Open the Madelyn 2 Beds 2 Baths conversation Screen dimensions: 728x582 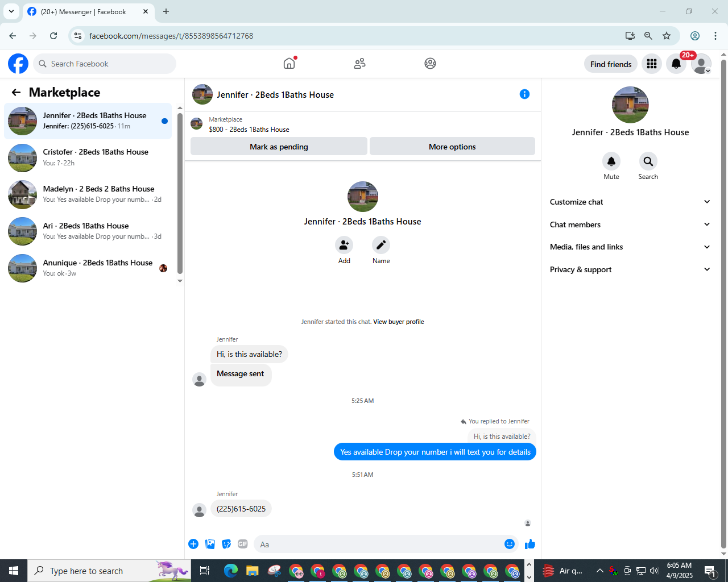click(x=88, y=194)
